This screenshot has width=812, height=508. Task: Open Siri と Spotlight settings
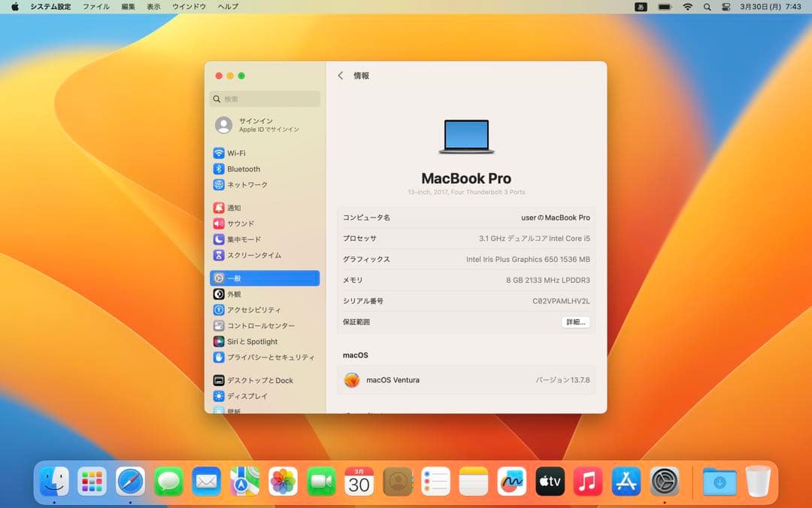point(265,342)
